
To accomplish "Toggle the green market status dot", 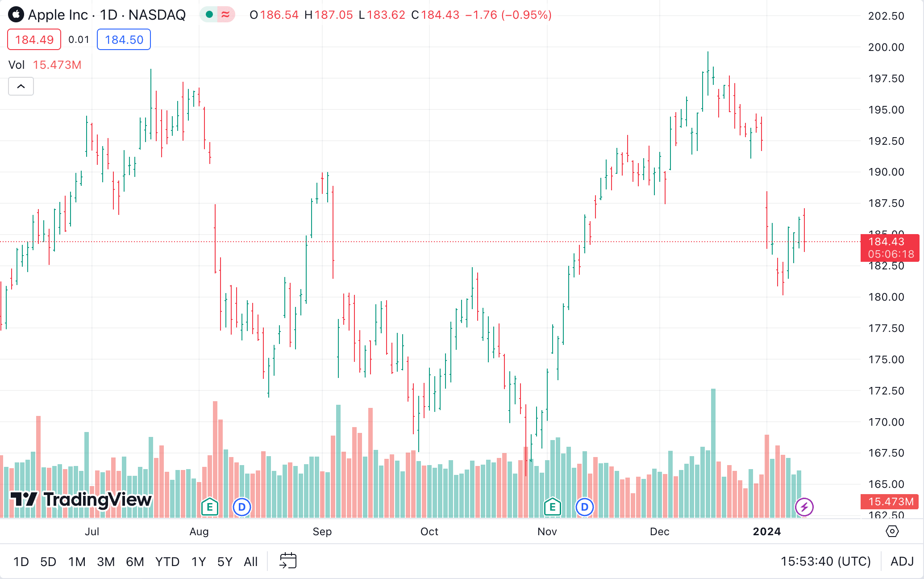I will tap(209, 15).
